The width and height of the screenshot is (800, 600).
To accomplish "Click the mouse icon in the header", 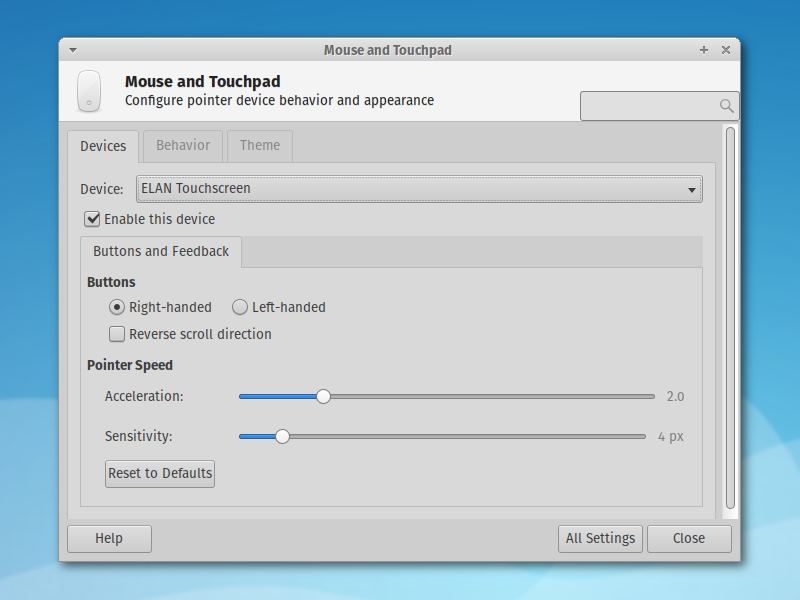I will point(89,90).
